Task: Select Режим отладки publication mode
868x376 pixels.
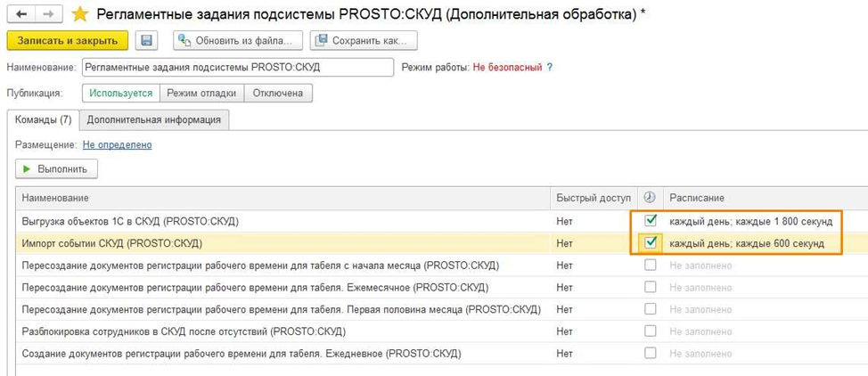Action: 201,93
